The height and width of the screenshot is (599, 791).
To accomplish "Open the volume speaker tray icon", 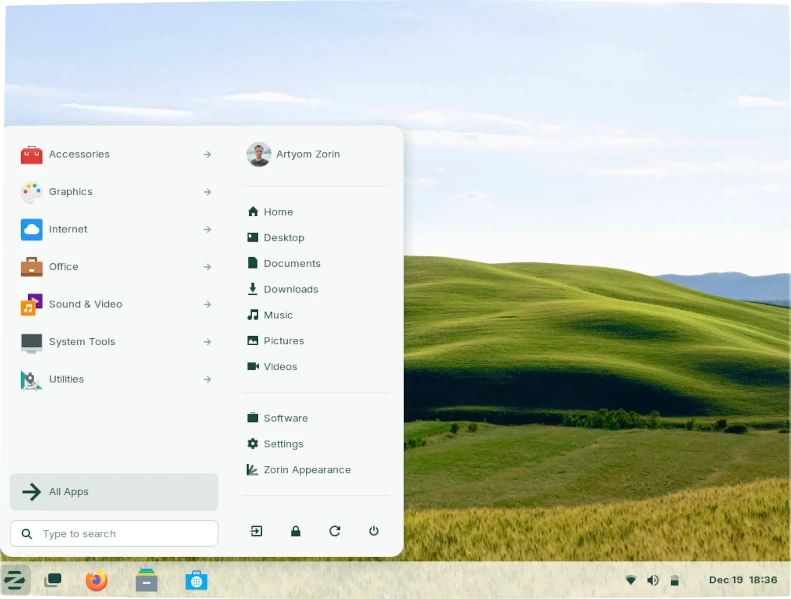I will pyautogui.click(x=653, y=580).
